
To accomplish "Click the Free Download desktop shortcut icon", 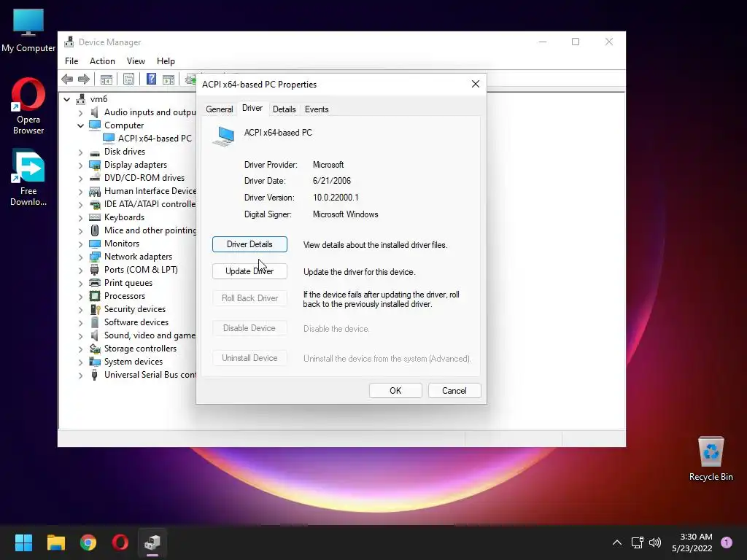I will click(28, 166).
